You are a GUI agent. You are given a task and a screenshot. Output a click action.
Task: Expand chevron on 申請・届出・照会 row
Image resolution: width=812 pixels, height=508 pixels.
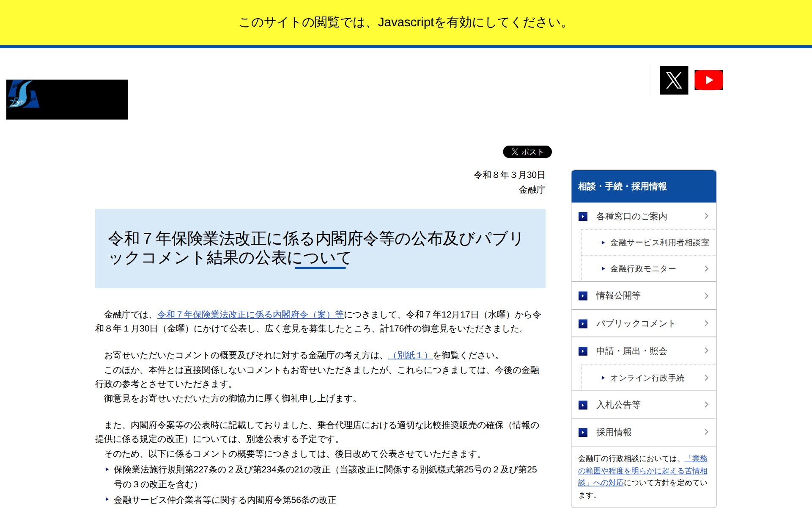click(706, 351)
